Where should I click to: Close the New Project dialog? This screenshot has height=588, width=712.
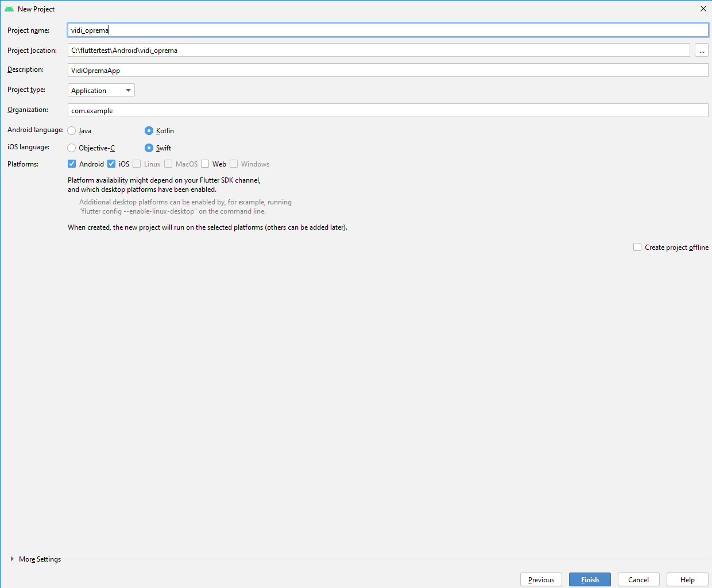(703, 9)
